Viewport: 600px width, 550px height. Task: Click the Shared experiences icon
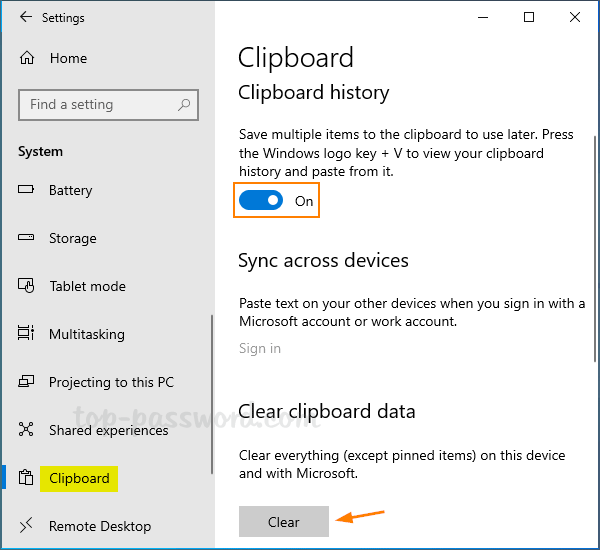tap(28, 430)
